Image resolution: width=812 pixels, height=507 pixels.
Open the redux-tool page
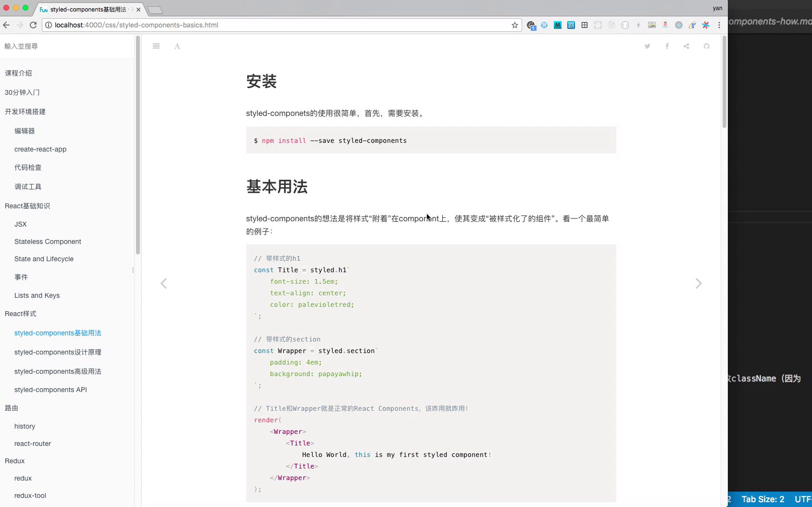point(30,495)
